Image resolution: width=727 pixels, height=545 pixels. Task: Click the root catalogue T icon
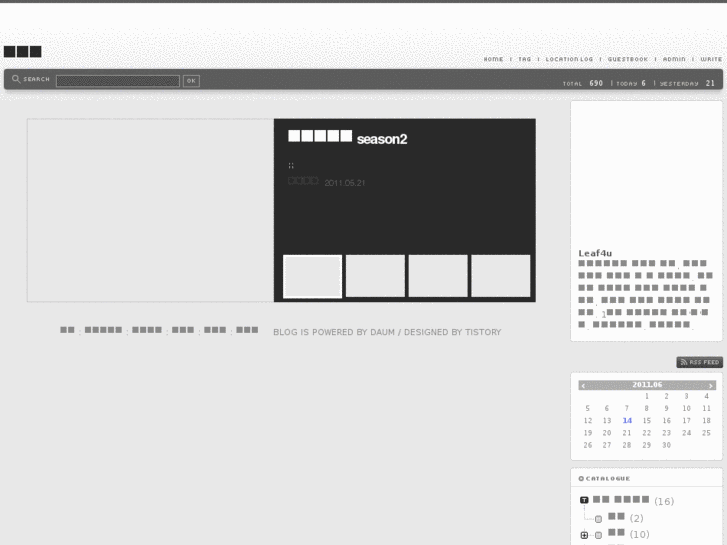[584, 500]
